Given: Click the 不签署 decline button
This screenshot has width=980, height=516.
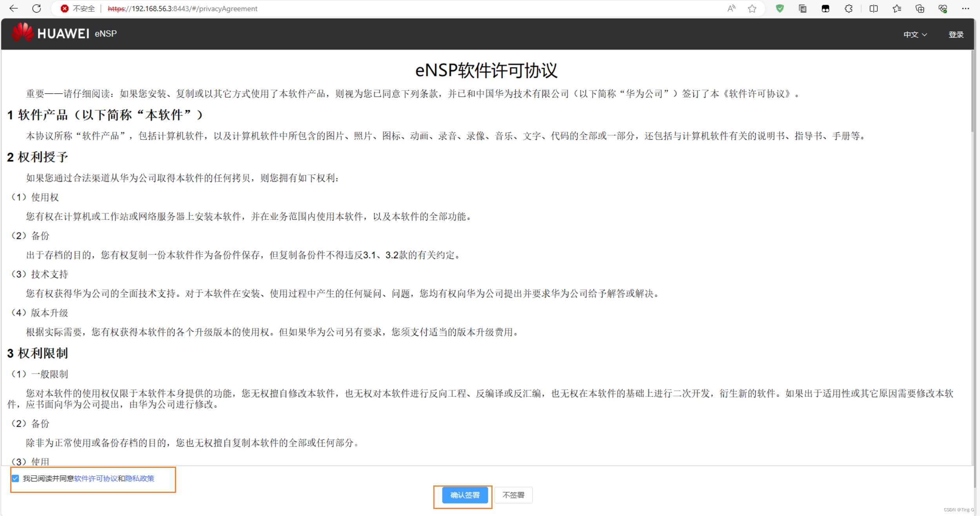Looking at the screenshot, I should tap(513, 495).
